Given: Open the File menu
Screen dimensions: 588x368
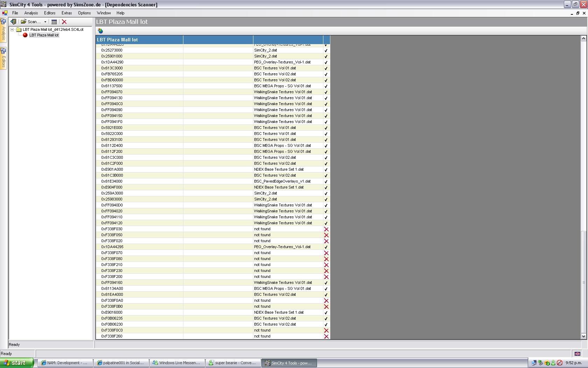Looking at the screenshot, I should 15,13.
